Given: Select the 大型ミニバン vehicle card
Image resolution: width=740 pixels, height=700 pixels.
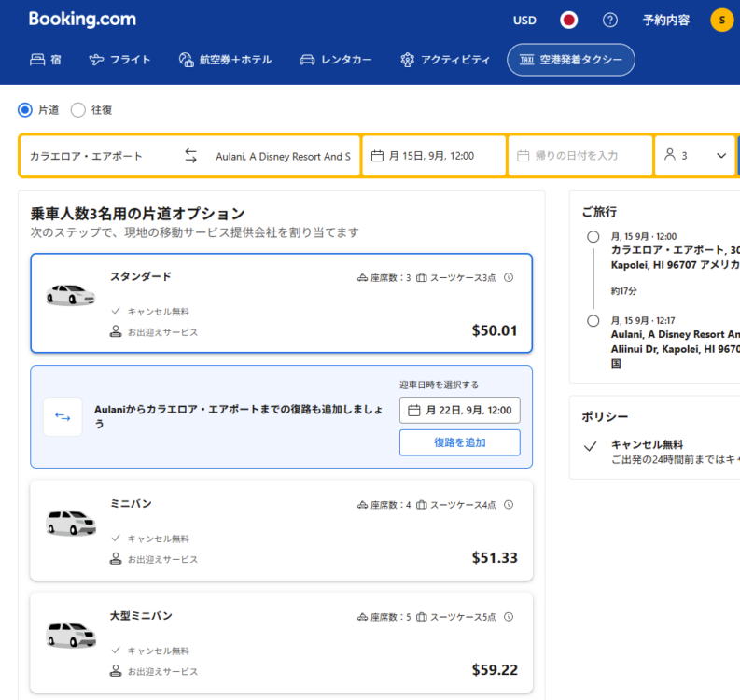Looking at the screenshot, I should click(x=281, y=642).
